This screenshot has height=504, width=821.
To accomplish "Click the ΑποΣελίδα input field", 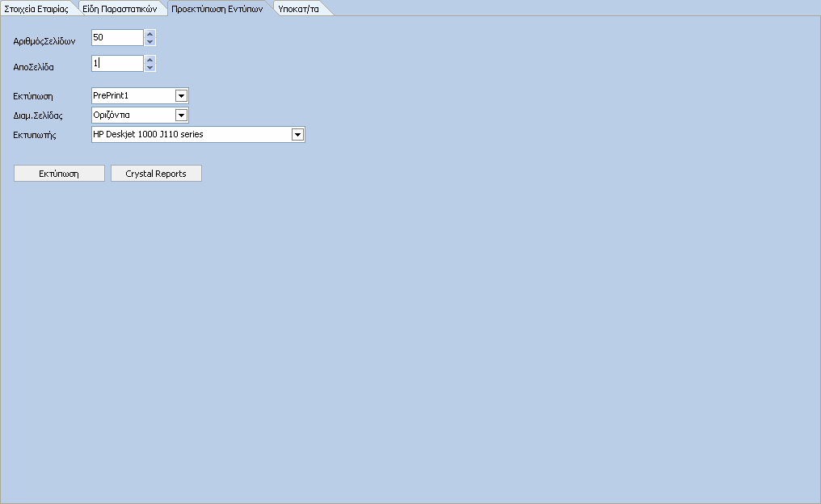I will pos(117,63).
